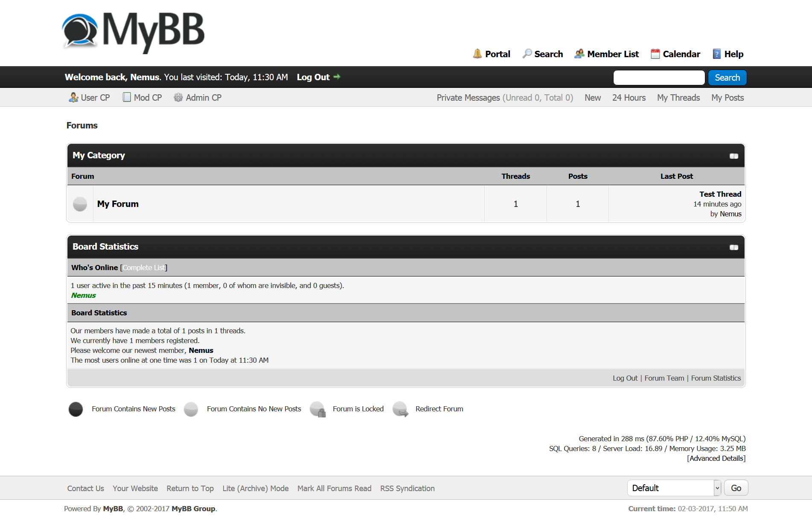
Task: Open newest member Nemus profile
Action: [201, 350]
